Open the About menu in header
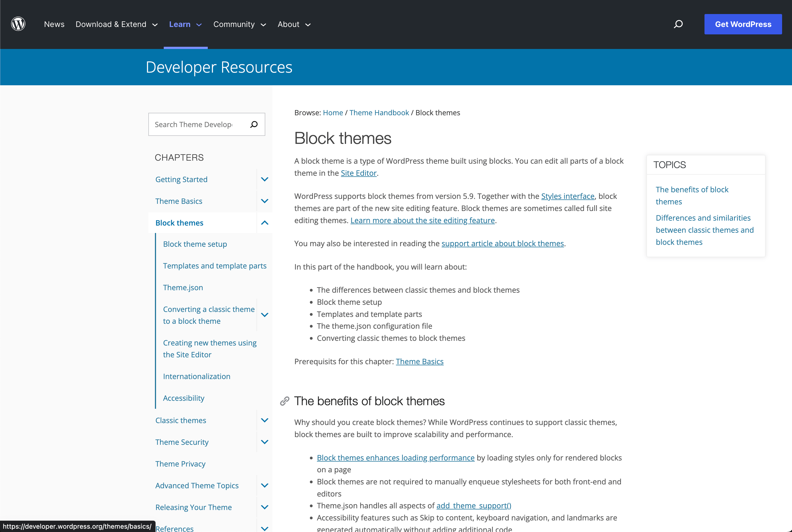Screen dimensions: 792x532 coord(294,24)
